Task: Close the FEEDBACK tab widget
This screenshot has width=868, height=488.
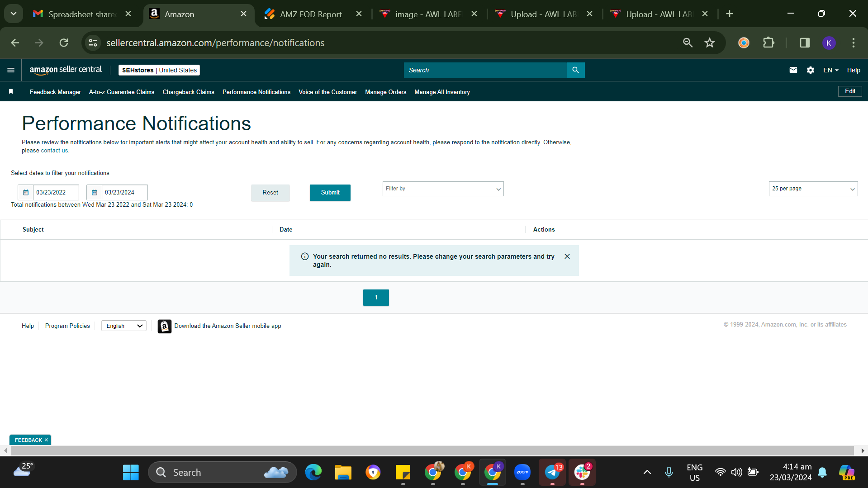Action: (46, 440)
